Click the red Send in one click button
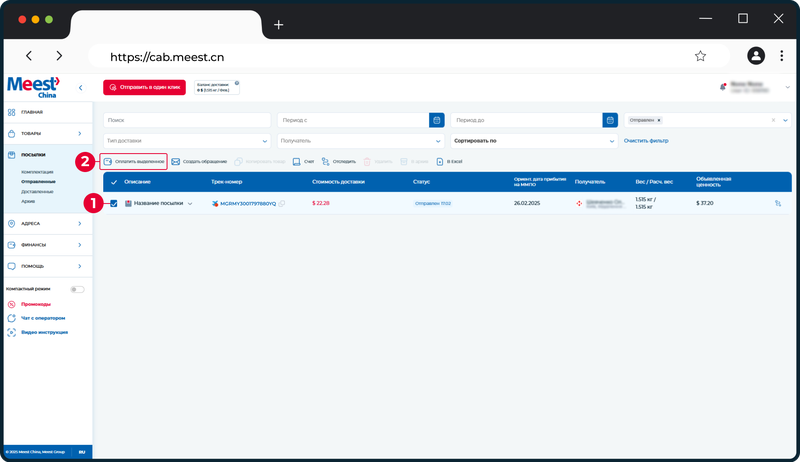 (144, 87)
